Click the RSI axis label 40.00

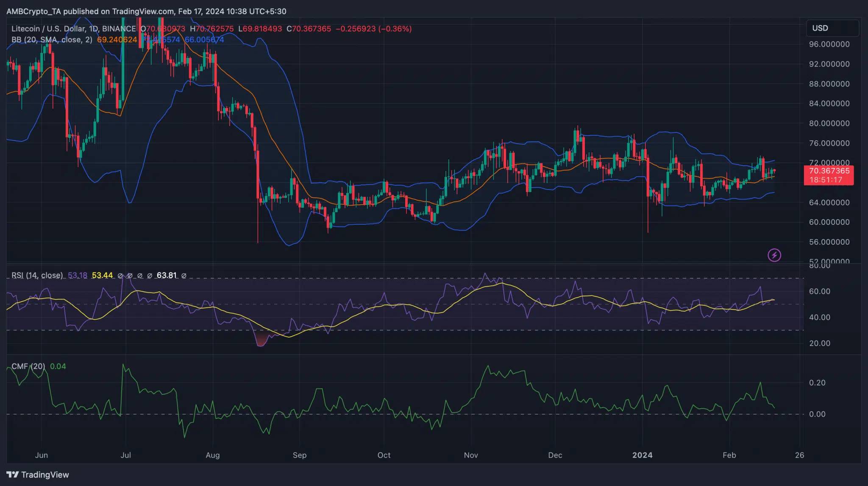pyautogui.click(x=820, y=317)
